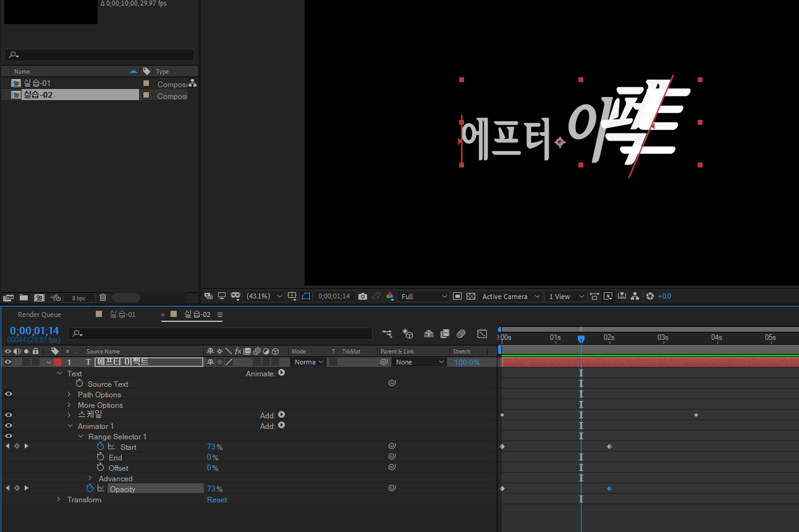Close the 실습-02 timeline tab
Viewport: 799px width, 532px height.
[x=163, y=315]
